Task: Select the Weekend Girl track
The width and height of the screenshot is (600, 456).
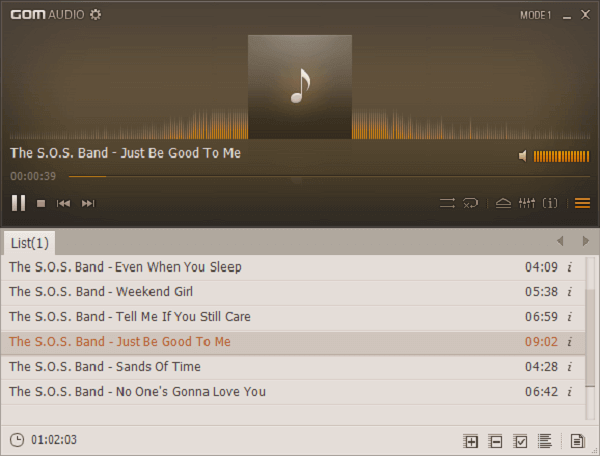Action: [x=293, y=292]
